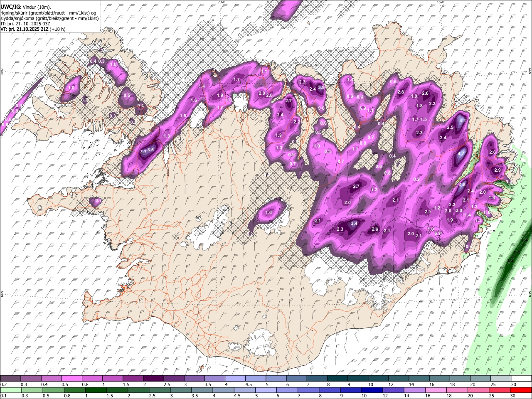The image size is (532, 399).
Task: Click the '0.1' label under the rain legend
Action: click(x=4, y=396)
